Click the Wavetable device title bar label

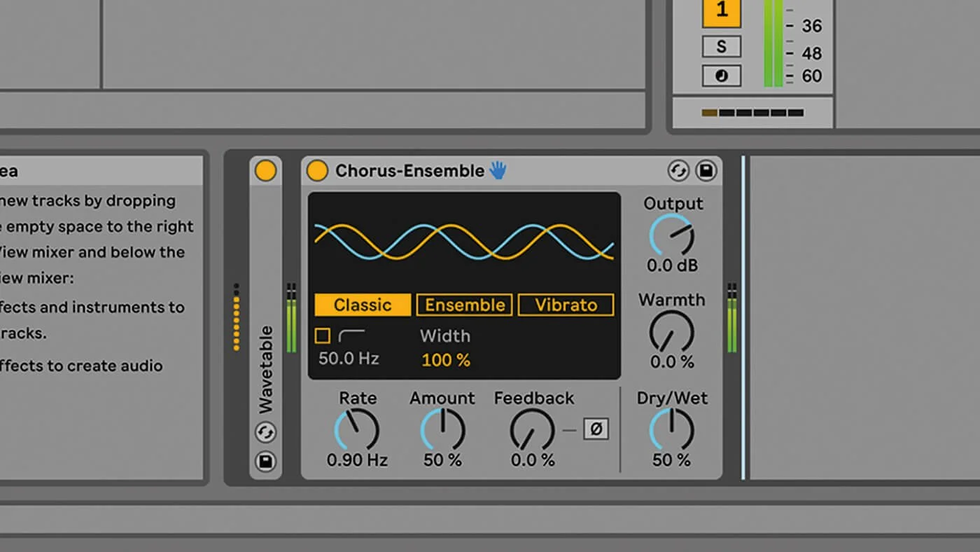[x=266, y=369]
